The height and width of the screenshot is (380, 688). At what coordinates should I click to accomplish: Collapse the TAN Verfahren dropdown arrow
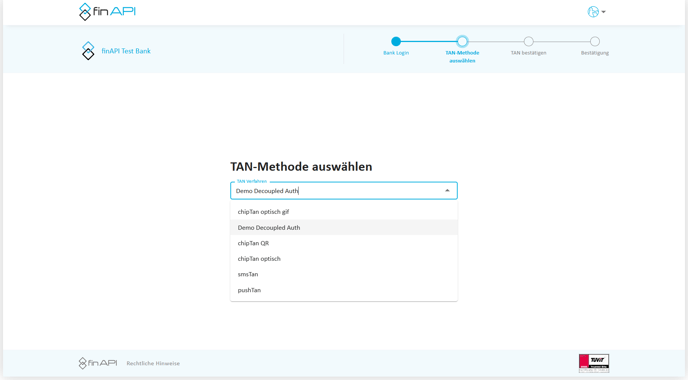[447, 191]
